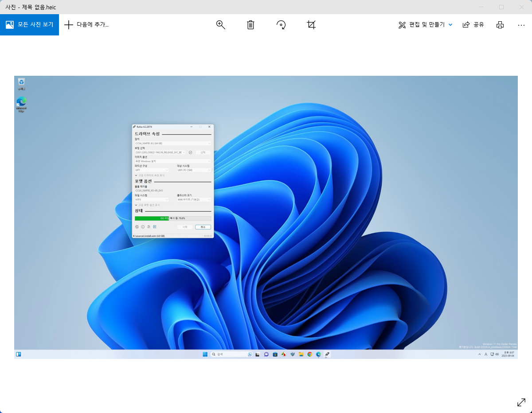Click the Bing icon inside the search box

250,354
